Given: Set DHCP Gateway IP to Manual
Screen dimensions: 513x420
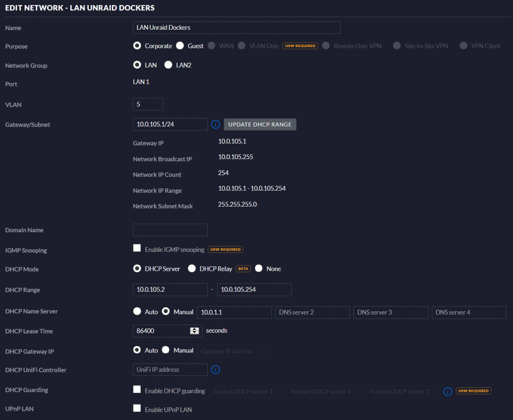Looking at the screenshot, I should pos(166,350).
